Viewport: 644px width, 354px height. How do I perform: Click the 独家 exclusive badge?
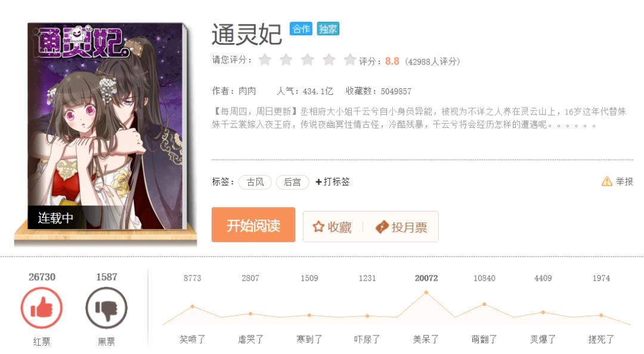328,29
